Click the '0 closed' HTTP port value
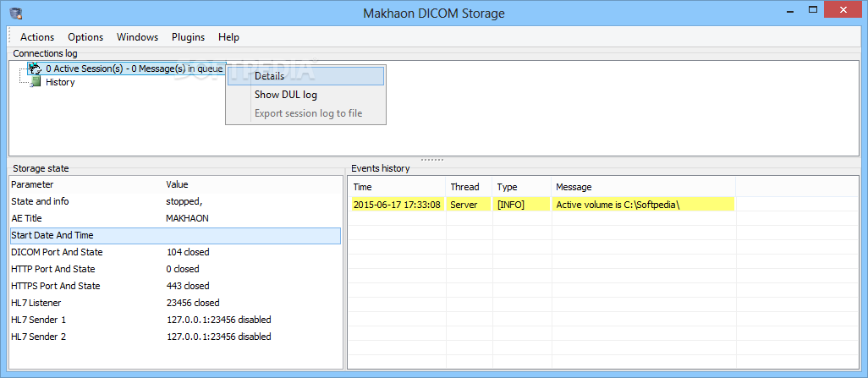 coord(183,269)
